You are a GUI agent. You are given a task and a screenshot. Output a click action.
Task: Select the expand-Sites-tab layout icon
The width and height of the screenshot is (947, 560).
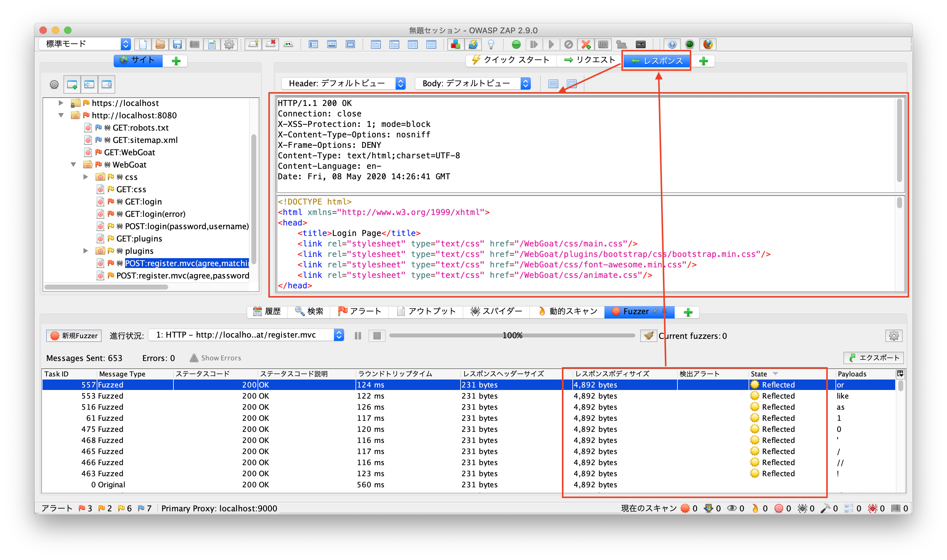[313, 45]
